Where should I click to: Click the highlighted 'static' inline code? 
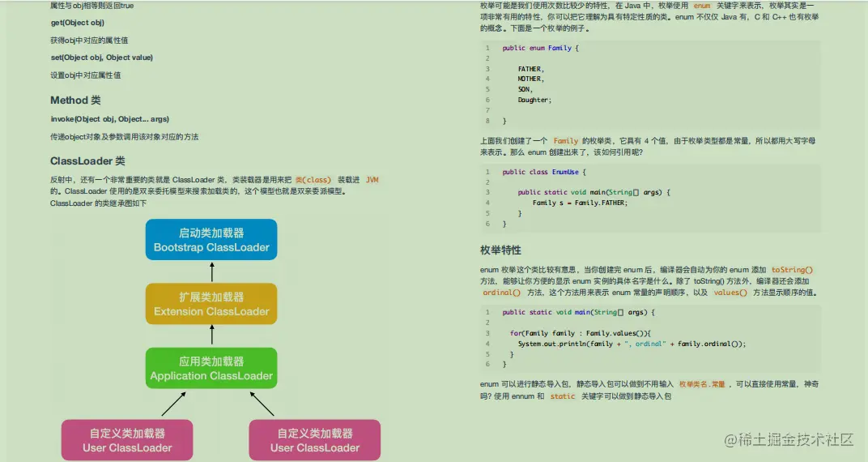pos(563,396)
